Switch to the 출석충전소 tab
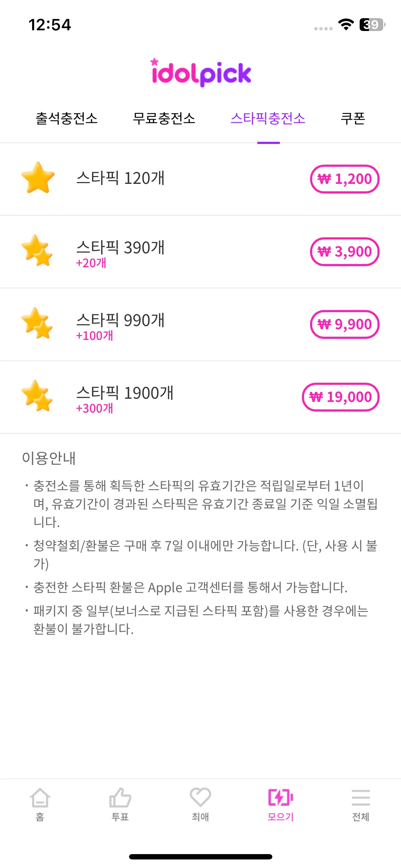 (x=67, y=118)
